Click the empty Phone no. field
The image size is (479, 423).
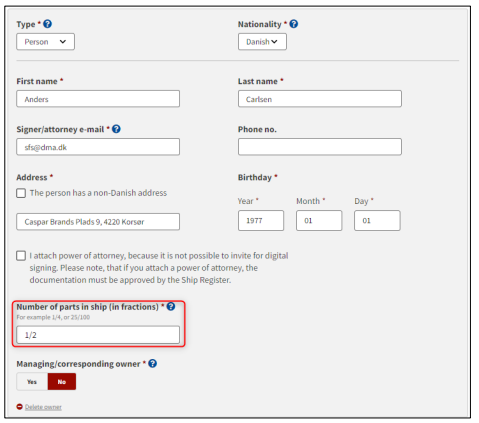(x=320, y=147)
